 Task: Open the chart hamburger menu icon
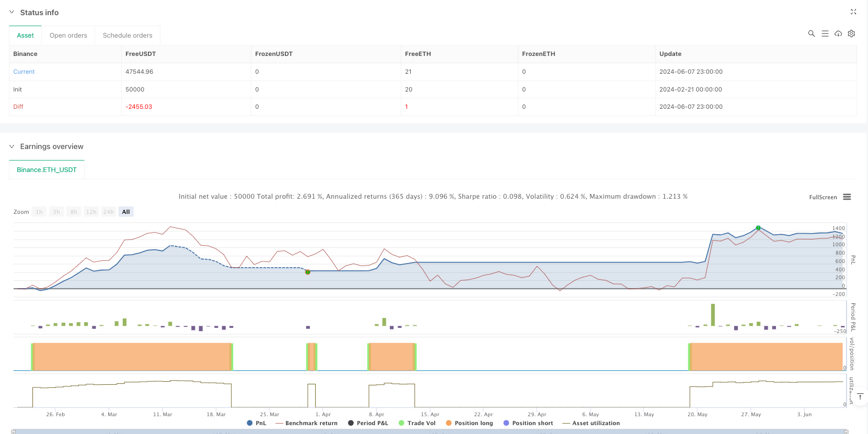tap(847, 197)
